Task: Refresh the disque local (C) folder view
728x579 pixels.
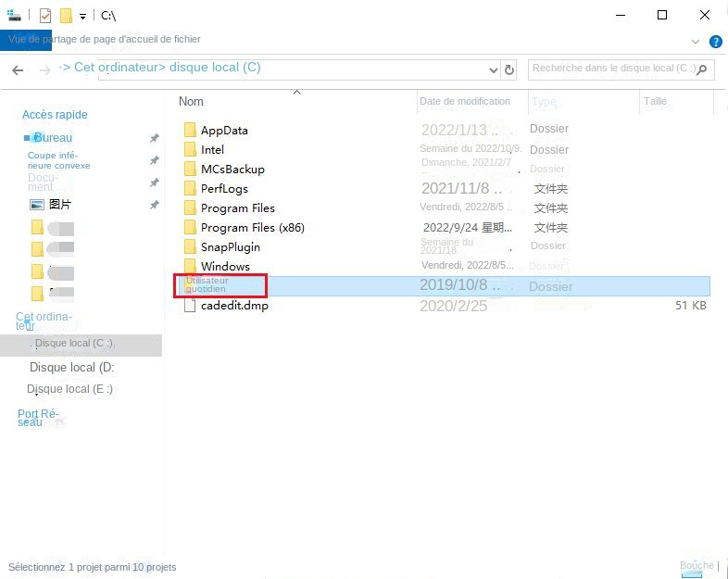Action: click(x=509, y=70)
